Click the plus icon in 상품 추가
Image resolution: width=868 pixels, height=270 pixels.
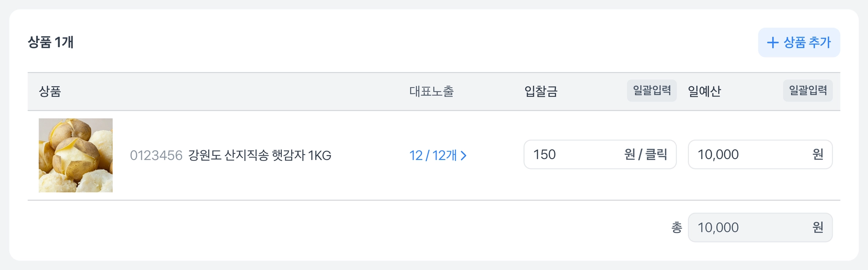click(x=773, y=42)
